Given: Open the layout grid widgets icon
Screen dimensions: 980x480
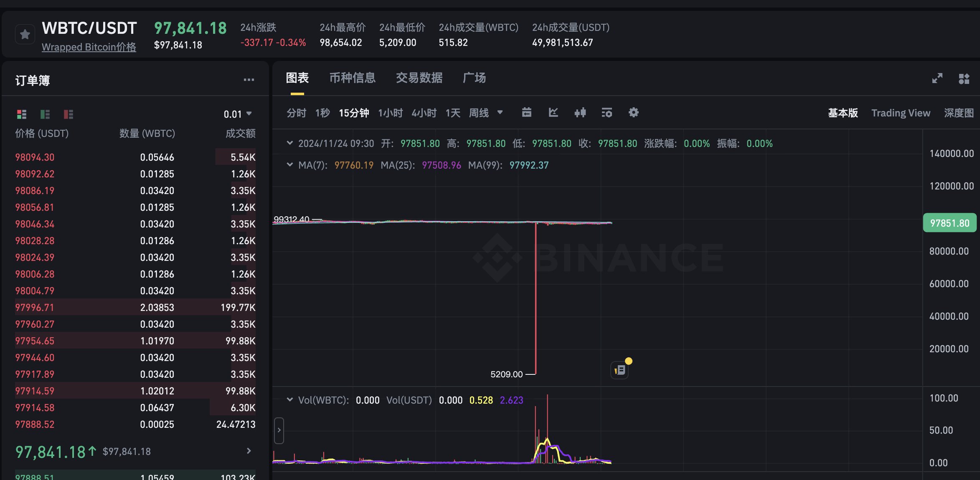Looking at the screenshot, I should 964,78.
